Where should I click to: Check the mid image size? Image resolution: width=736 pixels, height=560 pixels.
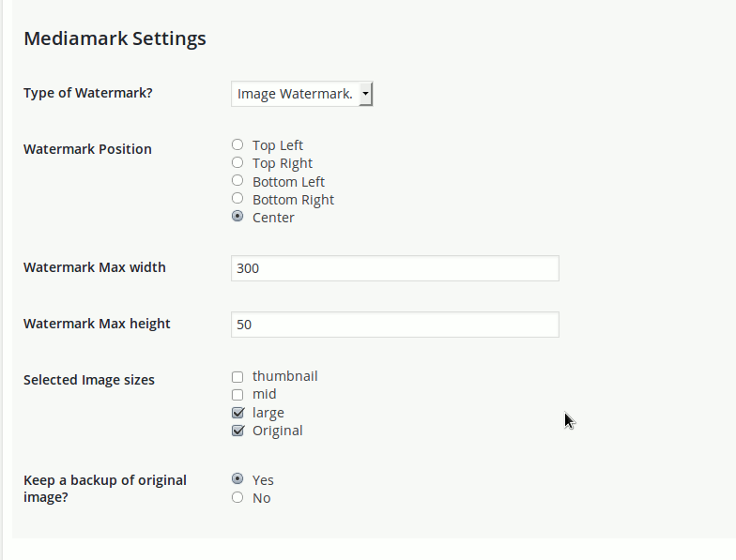pos(238,395)
